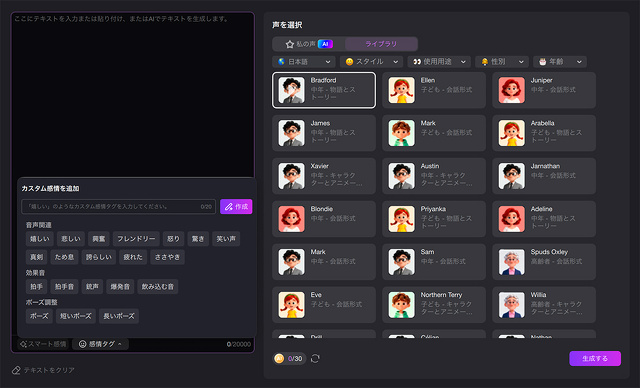Click the smiley icon on Emotion Tag
This screenshot has width=640, height=388.
tap(82, 344)
